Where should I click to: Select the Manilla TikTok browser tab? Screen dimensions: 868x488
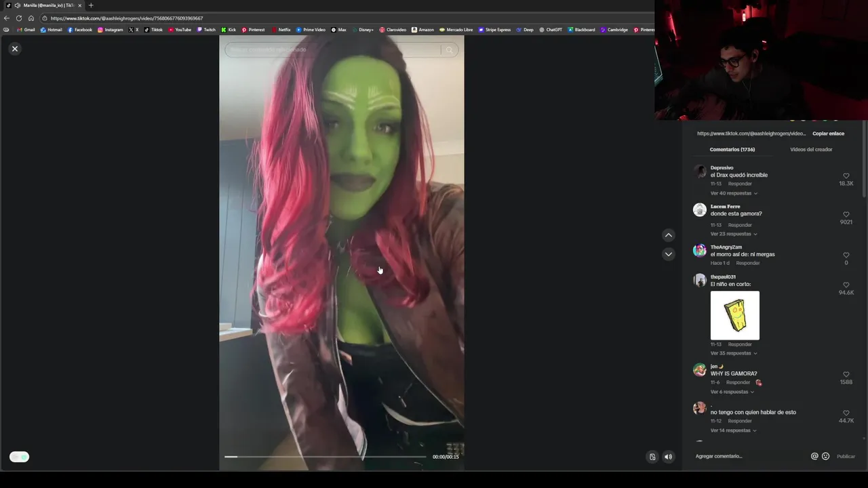tap(44, 5)
